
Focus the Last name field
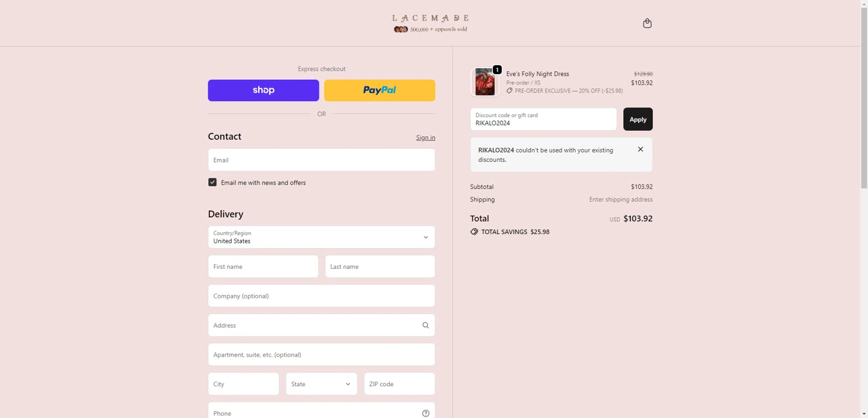(x=380, y=267)
